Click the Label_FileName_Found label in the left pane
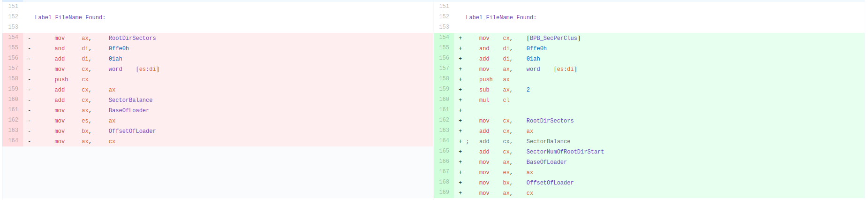Screen dimensions: 868x200 70,17
